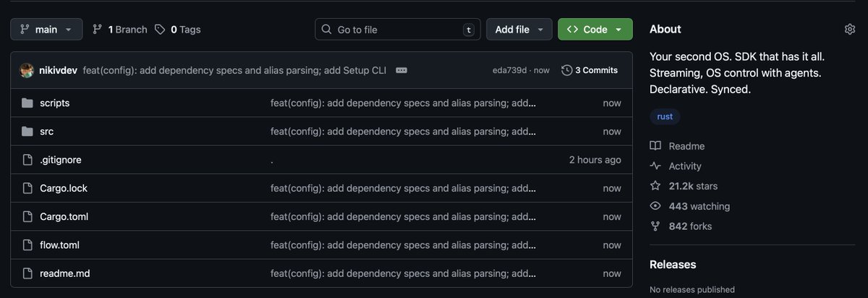Click the star icon beside 21.2k stars
Image resolution: width=868 pixels, height=298 pixels.
pyautogui.click(x=655, y=186)
